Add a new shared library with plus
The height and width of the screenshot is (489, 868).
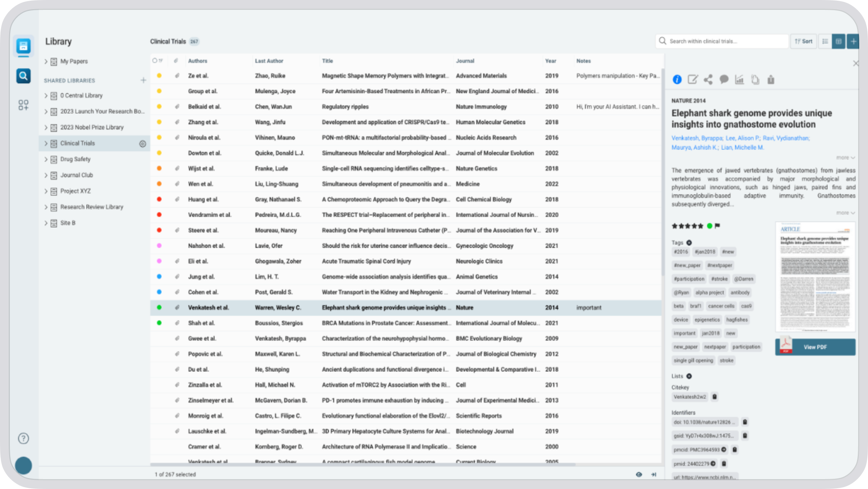click(x=143, y=80)
